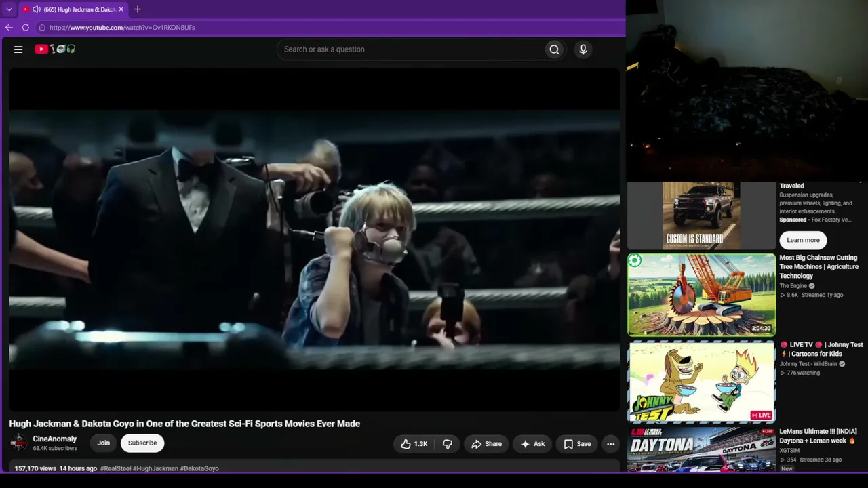This screenshot has width=868, height=488.
Task: Open the #DakotaGoyo hashtag
Action: [x=199, y=468]
